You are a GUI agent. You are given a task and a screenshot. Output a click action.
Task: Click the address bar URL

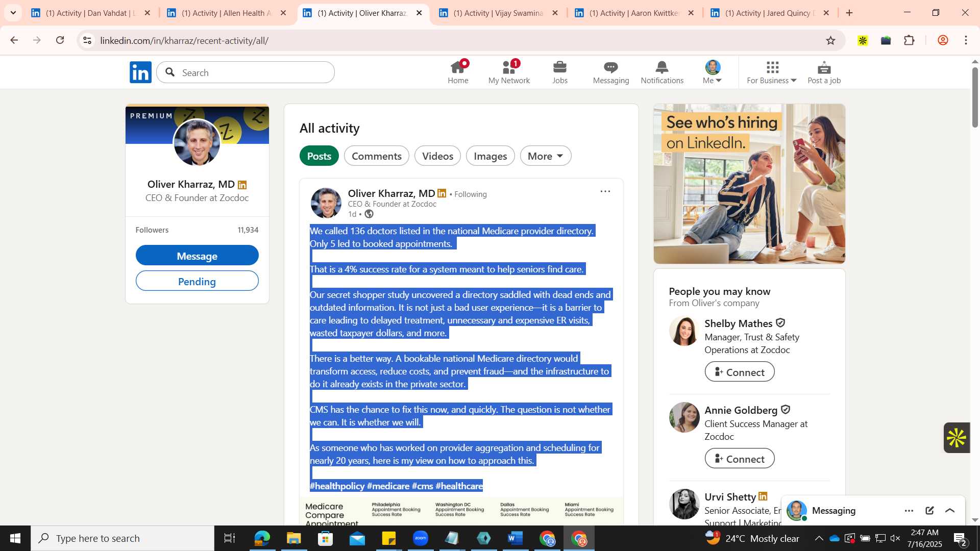tap(184, 41)
